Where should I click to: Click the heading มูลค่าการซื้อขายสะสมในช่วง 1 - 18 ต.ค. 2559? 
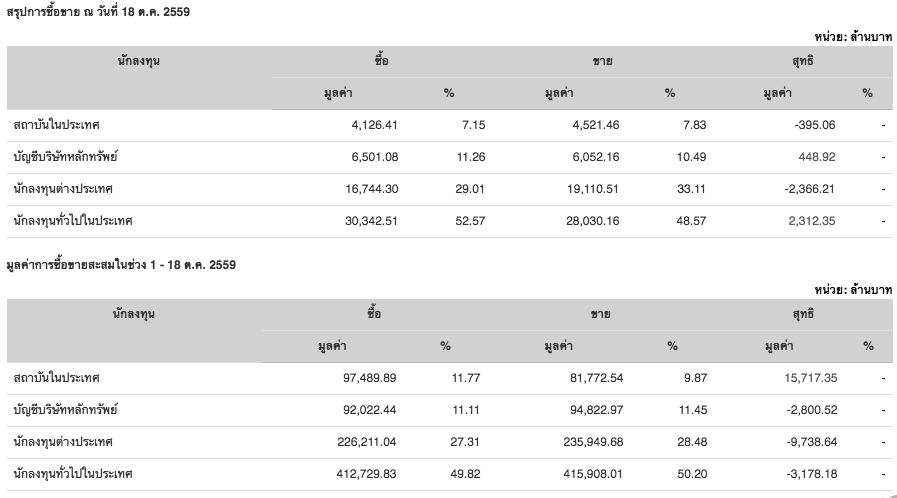(x=121, y=265)
